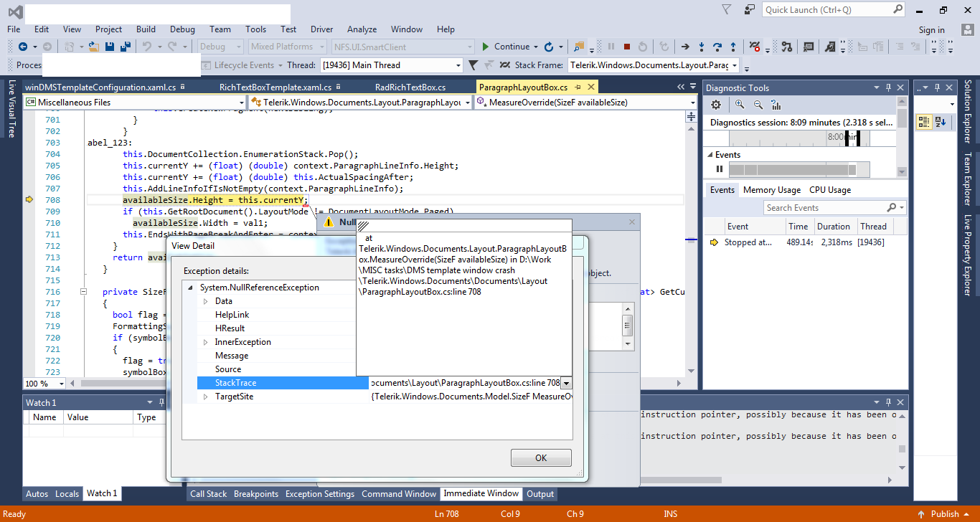
Task: Click OK in View Detail dialog
Action: point(541,457)
